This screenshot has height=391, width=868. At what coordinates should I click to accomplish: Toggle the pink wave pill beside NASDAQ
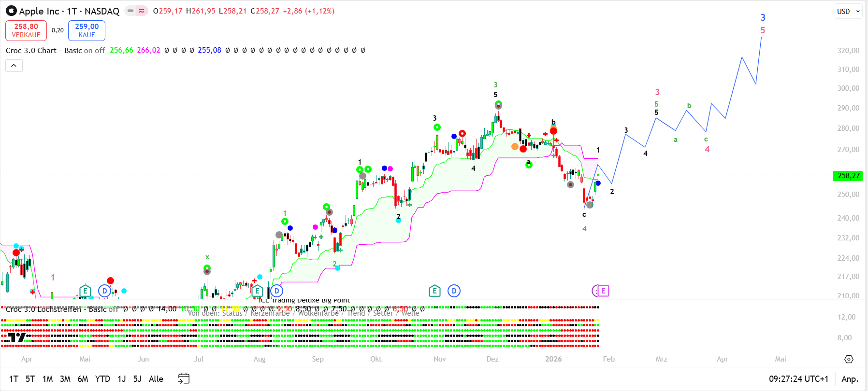142,11
